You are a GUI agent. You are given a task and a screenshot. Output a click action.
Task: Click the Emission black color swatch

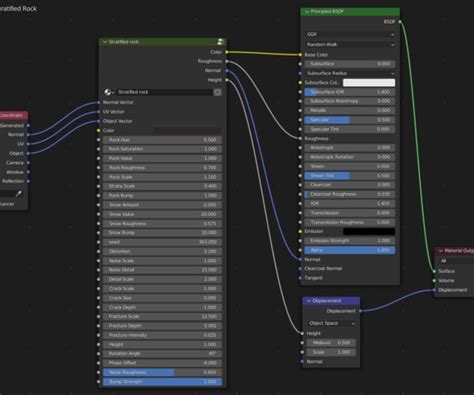click(x=369, y=231)
